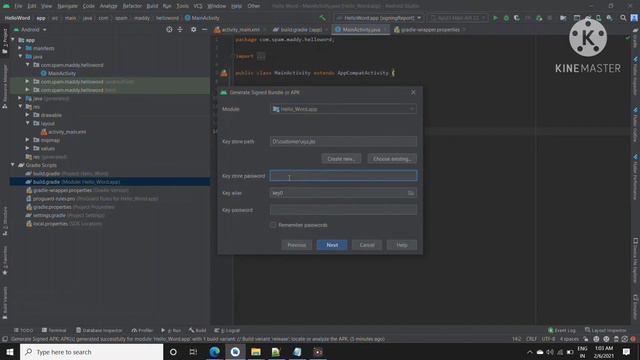Click the Cancel button in dialog
This screenshot has height=360, width=640.
pyautogui.click(x=367, y=245)
